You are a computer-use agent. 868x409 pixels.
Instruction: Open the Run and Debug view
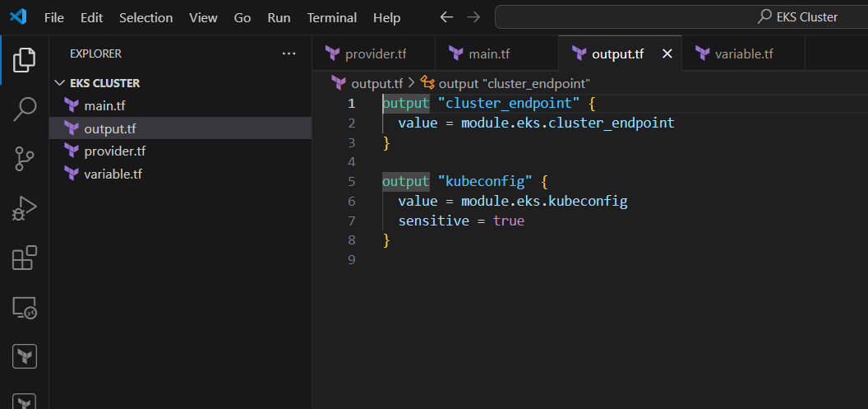pos(25,209)
